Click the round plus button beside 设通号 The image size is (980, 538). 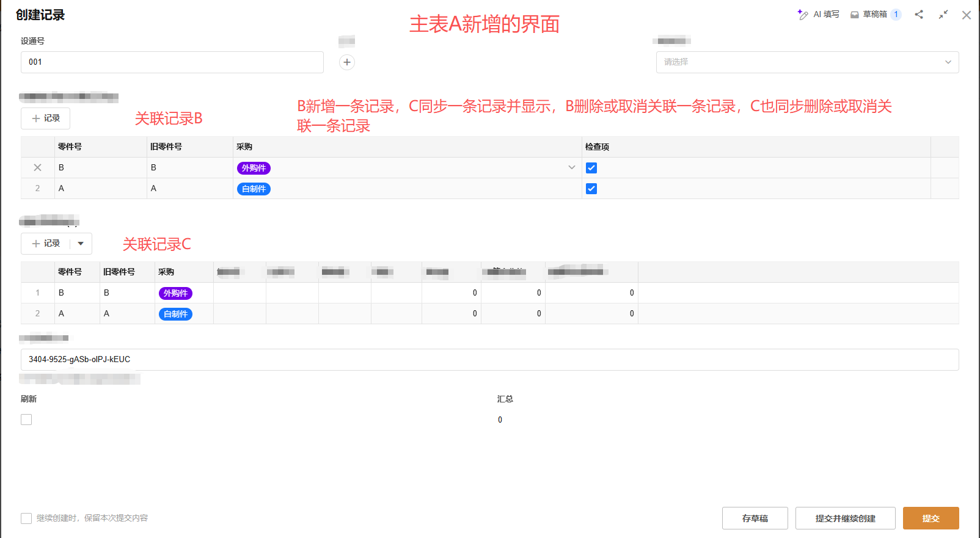point(347,62)
